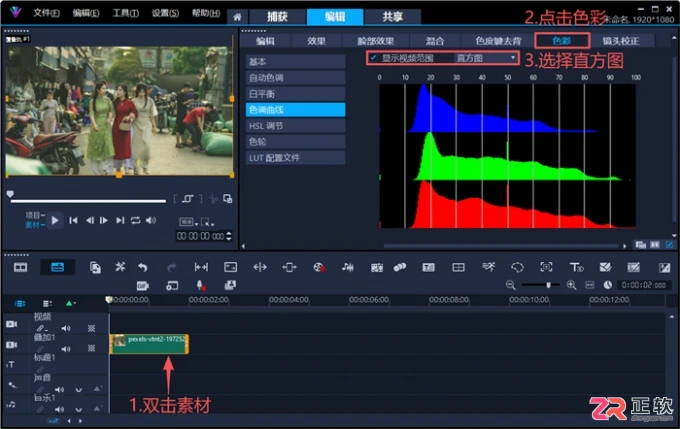Click the home tab icon
680x429 pixels.
[x=237, y=17]
